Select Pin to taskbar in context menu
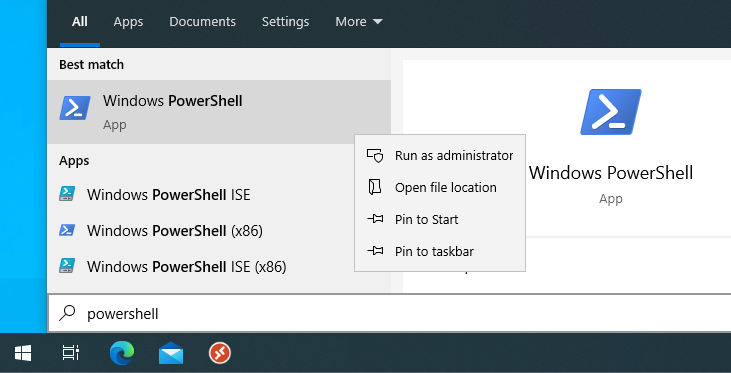Screen dimensions: 731x373 click(x=440, y=251)
